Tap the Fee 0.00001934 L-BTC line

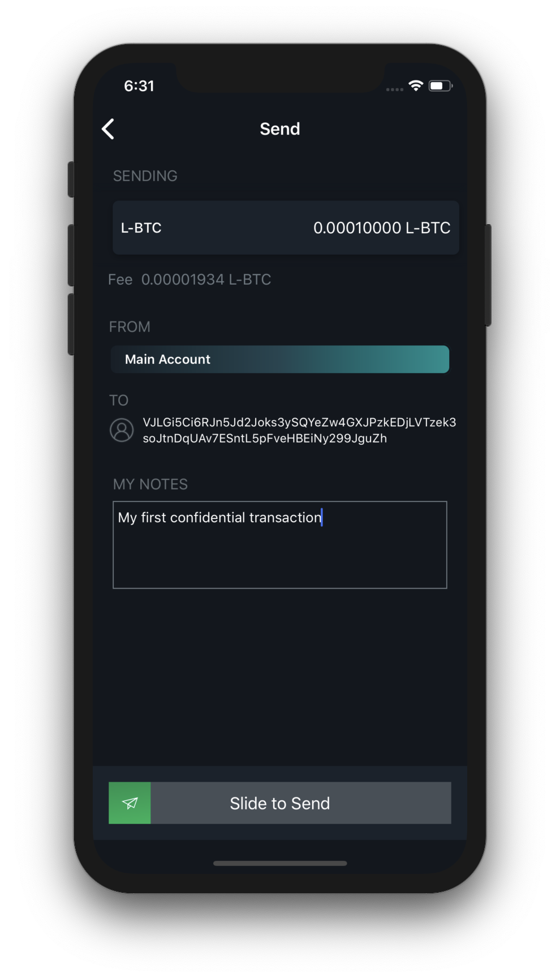coord(189,280)
